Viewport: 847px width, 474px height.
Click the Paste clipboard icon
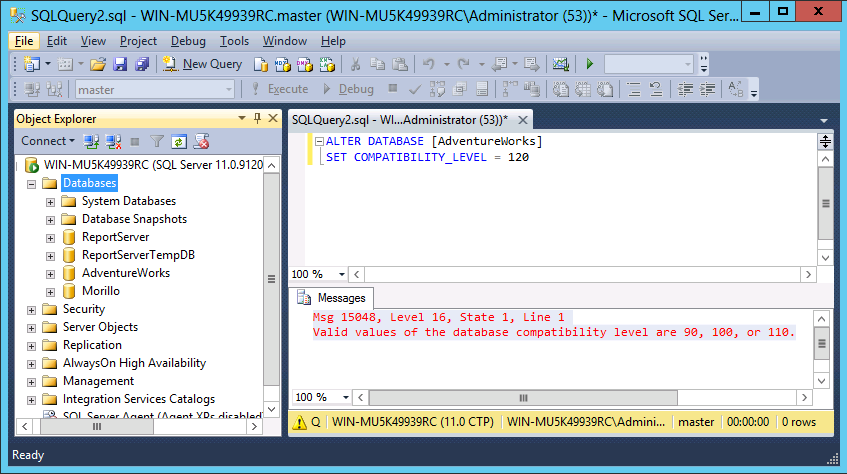(x=400, y=64)
